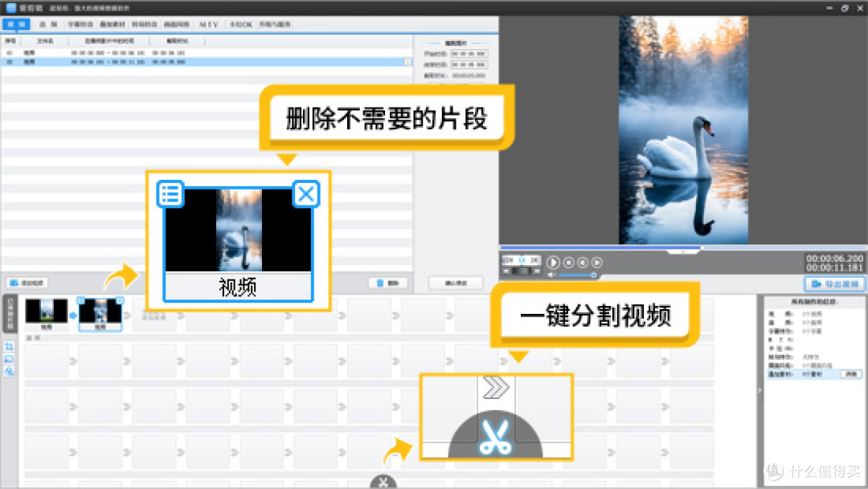868x489 pixels.
Task: Click the 开始时间 time field
Action: coord(469,54)
